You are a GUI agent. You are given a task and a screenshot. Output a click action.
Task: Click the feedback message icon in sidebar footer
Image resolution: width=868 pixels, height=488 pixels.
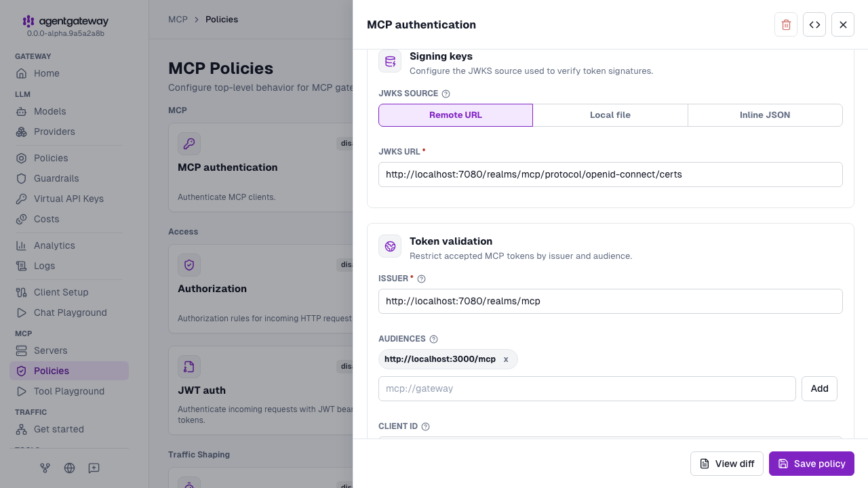point(94,468)
